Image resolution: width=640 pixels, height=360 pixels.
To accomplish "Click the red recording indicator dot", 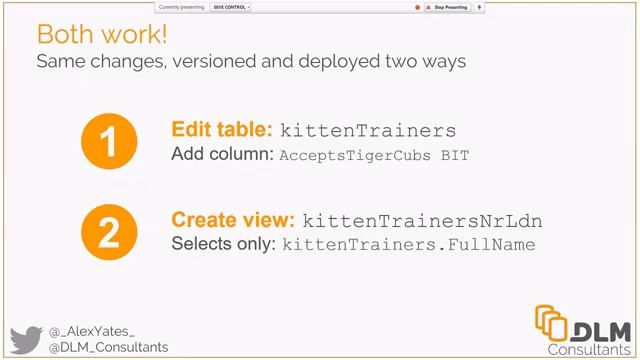I will (x=417, y=7).
